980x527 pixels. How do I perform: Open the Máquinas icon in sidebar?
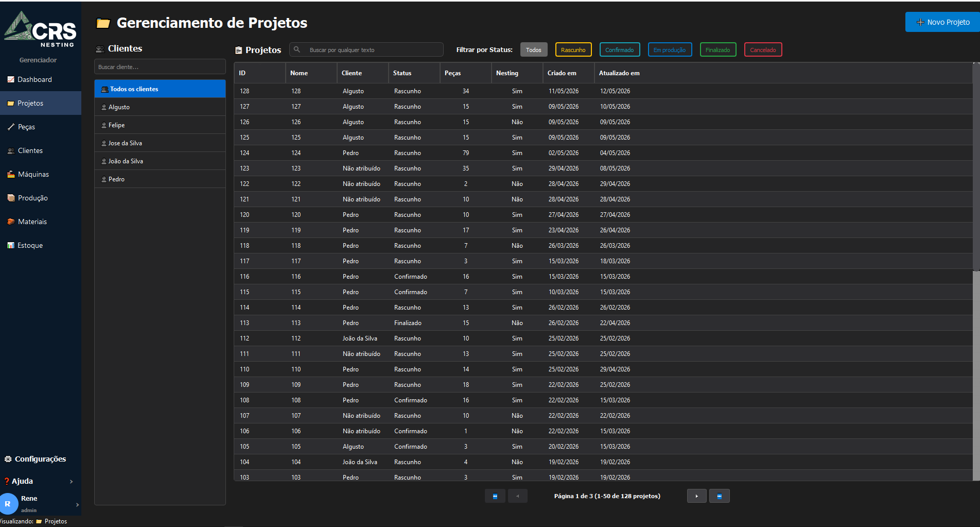point(11,174)
